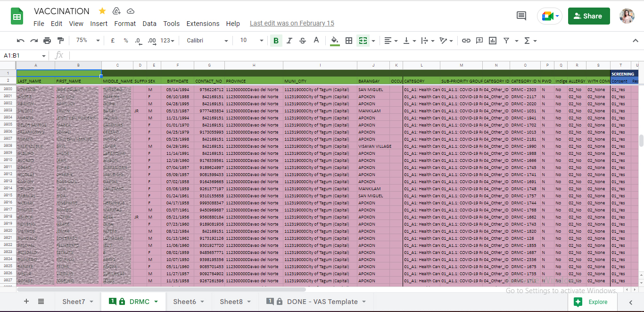Collapse the toolbar with the up chevron

tap(635, 41)
